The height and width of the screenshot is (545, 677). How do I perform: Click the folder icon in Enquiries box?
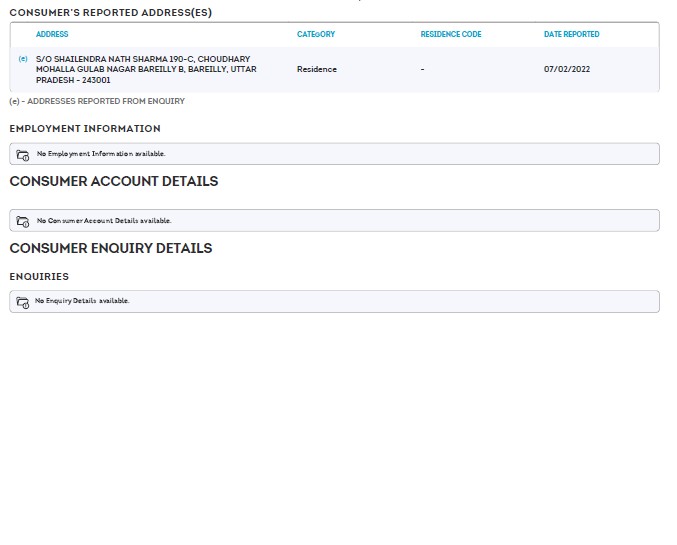[x=23, y=302]
